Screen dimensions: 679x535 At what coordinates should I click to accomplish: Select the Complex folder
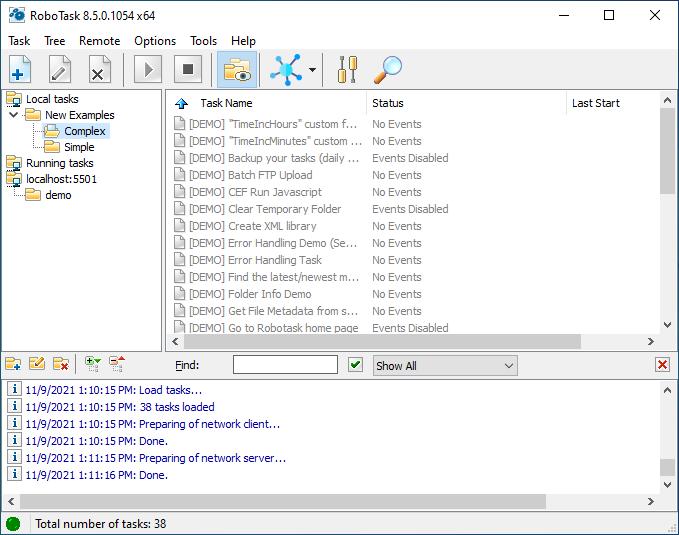[x=85, y=131]
